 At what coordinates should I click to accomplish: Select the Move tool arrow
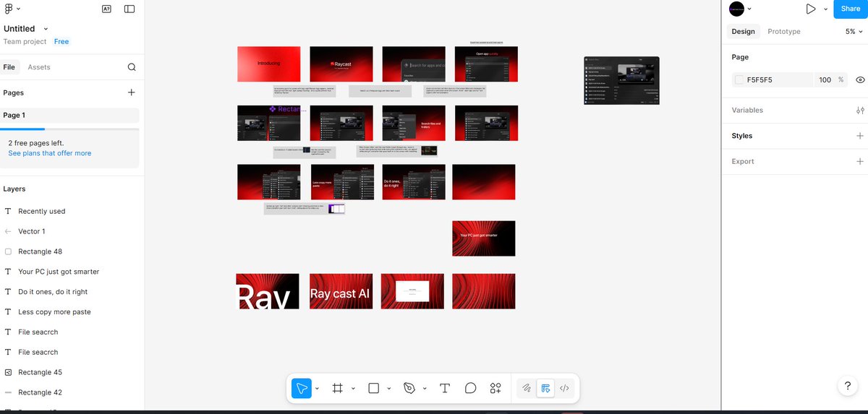pos(301,388)
